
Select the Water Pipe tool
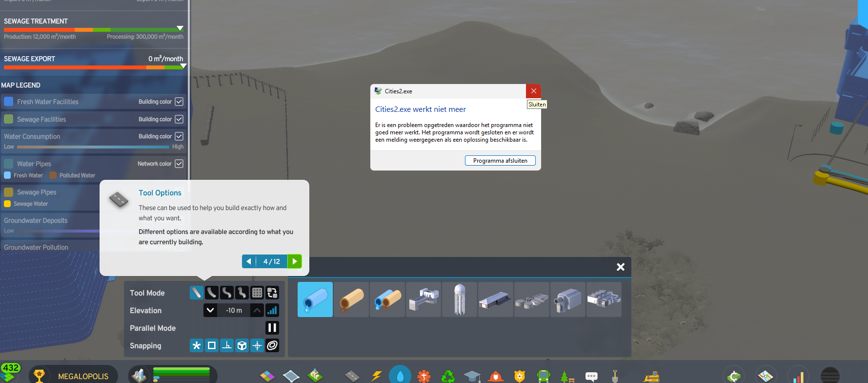click(315, 299)
